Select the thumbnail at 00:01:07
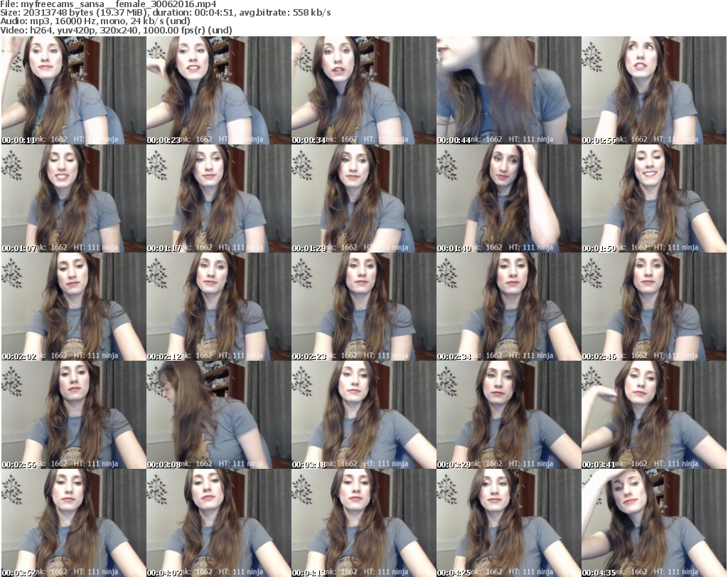Screen dimensions: 728x577 (x=73, y=198)
